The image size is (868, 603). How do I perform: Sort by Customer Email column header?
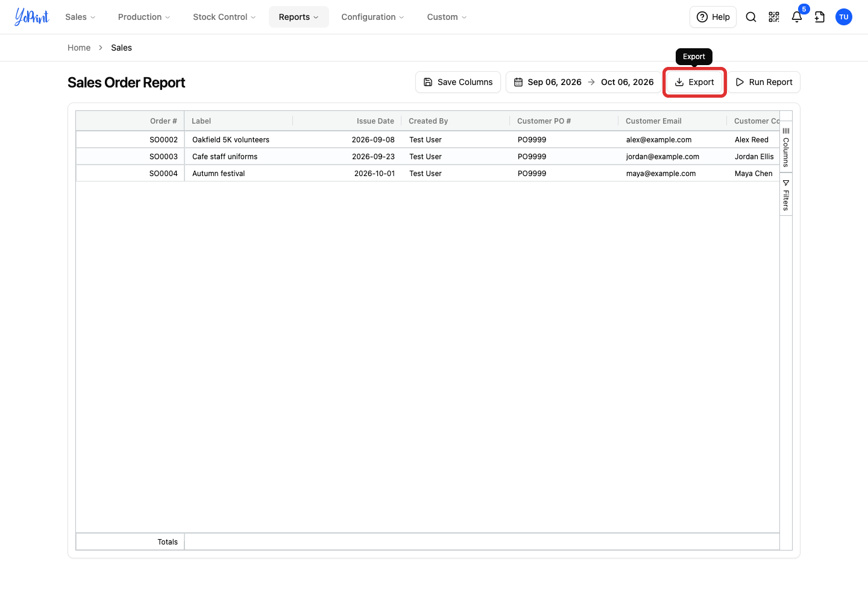coord(673,121)
